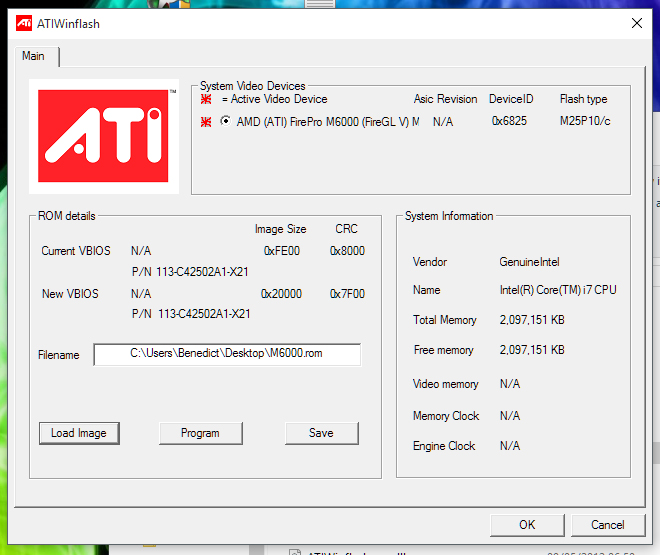660x555 pixels.
Task: Click the Filename path input field
Action: pyautogui.click(x=227, y=354)
